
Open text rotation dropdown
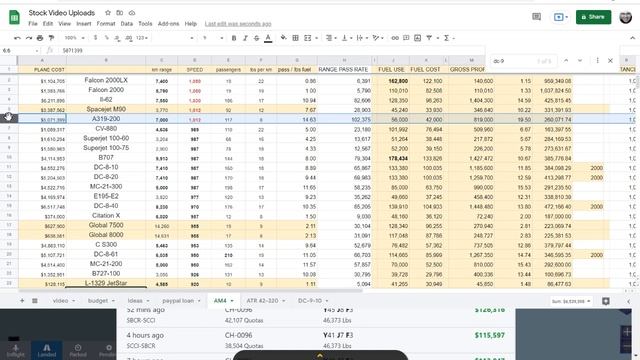378,38
